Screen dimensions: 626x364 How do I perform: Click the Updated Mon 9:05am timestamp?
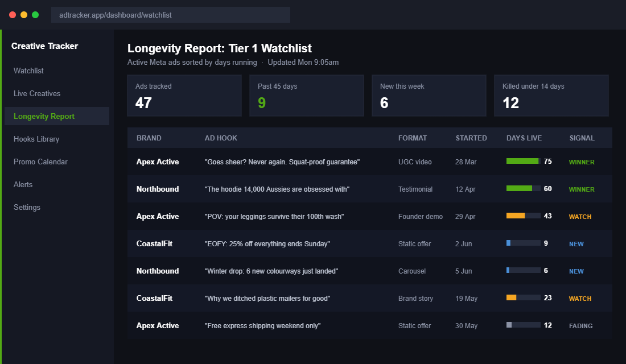[x=303, y=62]
